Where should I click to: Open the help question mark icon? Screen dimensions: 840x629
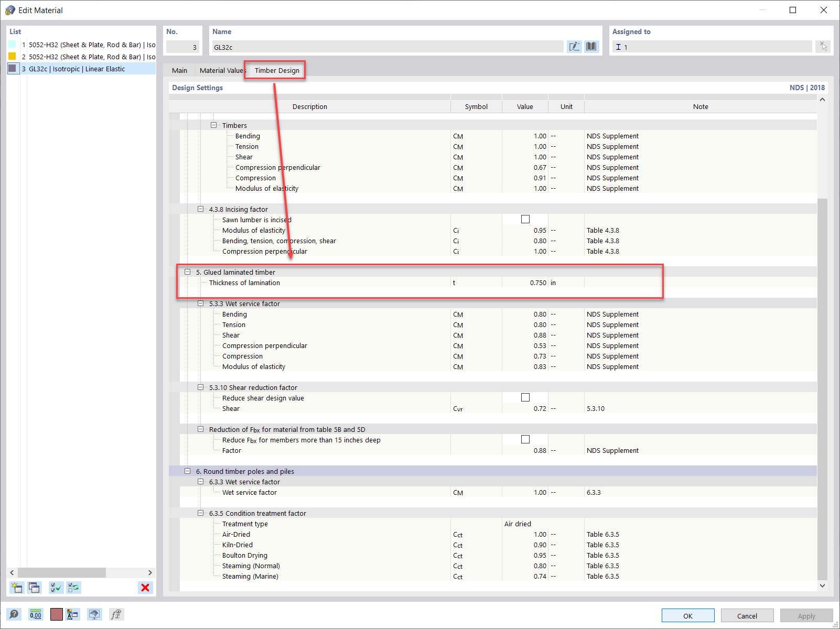[14, 614]
